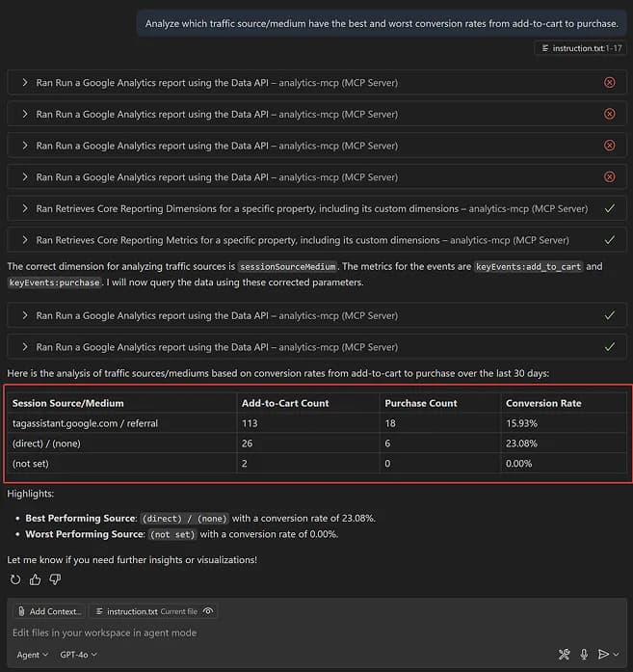This screenshot has width=633, height=672.
Task: Select the sessionSourceMedium inline code
Action: coord(287,266)
